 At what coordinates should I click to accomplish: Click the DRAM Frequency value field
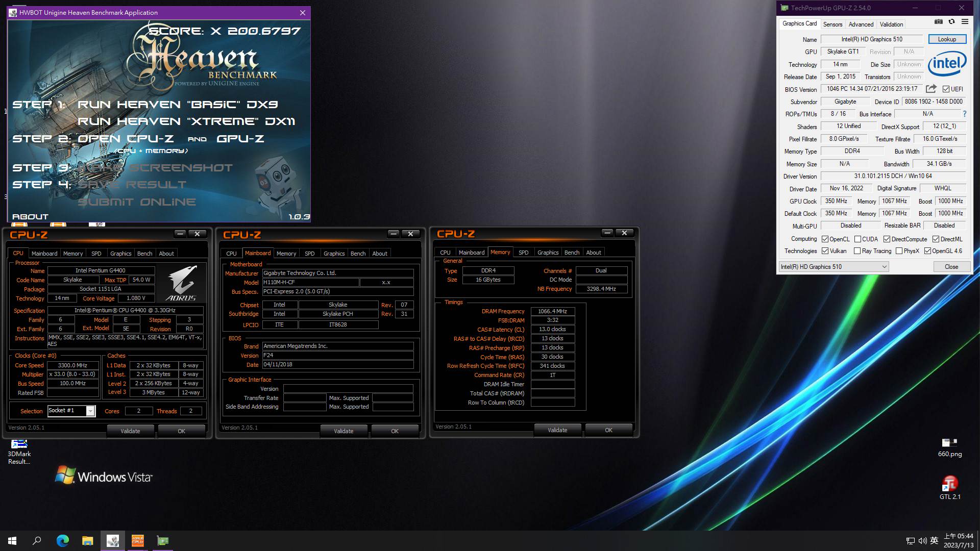coord(552,311)
